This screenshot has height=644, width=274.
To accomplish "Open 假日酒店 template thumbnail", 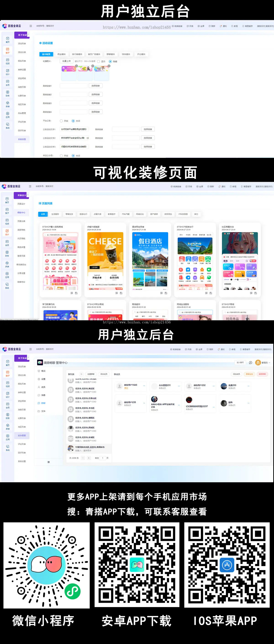I will coord(150,261).
